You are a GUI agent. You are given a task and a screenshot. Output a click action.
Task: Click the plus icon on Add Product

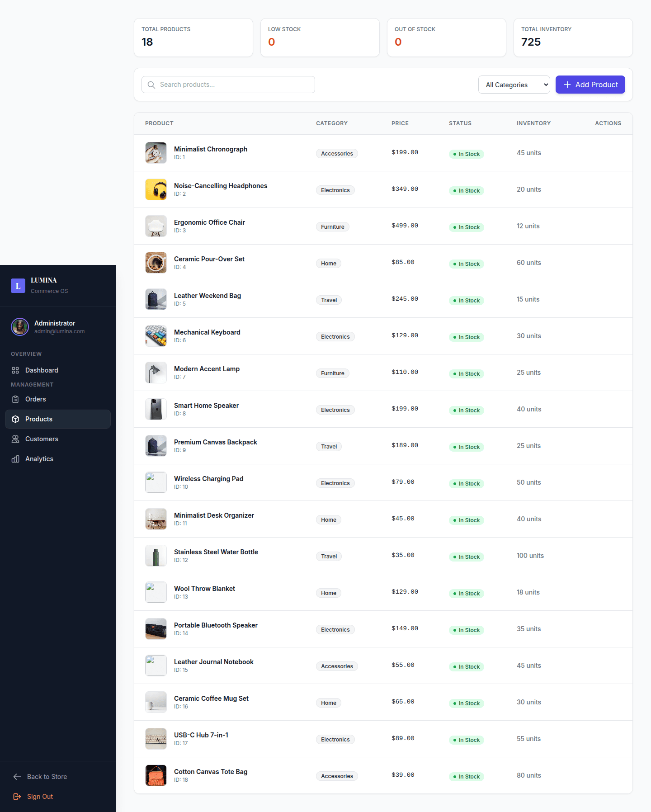pos(567,85)
